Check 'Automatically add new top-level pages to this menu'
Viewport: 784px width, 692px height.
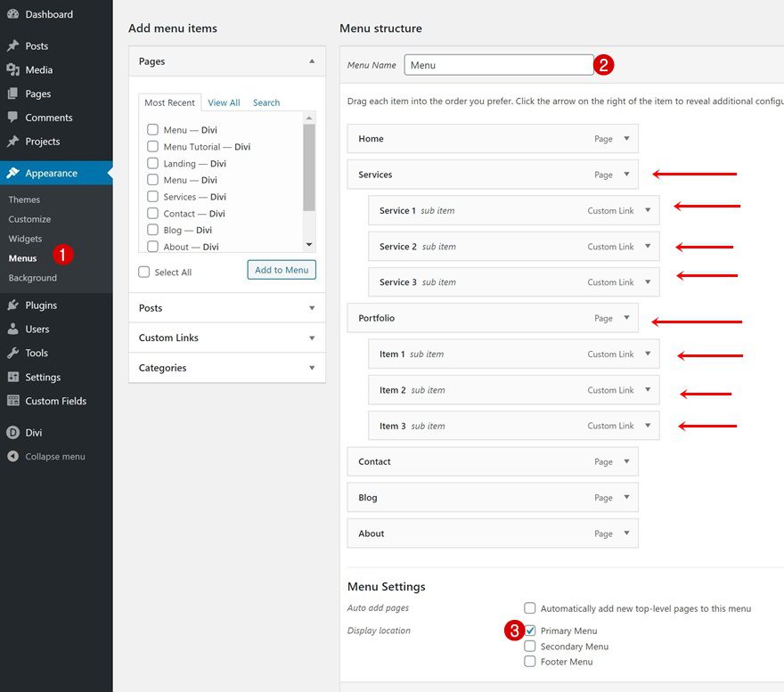click(x=530, y=607)
